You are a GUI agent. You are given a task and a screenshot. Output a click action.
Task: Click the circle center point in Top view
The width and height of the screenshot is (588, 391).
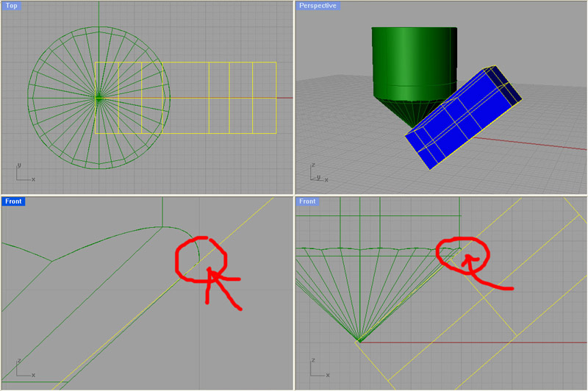pos(98,98)
